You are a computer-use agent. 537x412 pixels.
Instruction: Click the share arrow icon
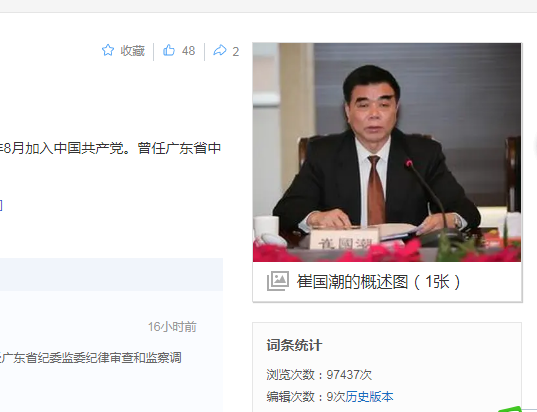(x=220, y=50)
